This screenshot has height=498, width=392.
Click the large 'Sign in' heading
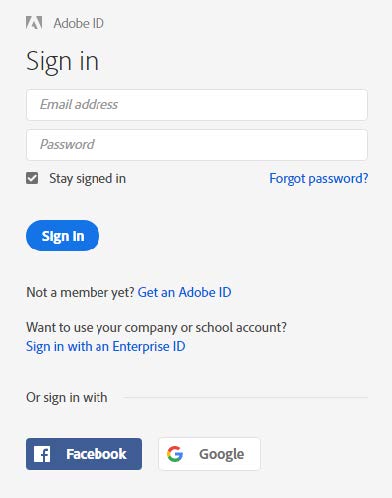point(62,61)
